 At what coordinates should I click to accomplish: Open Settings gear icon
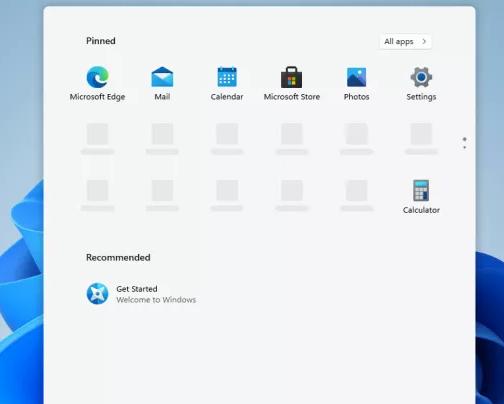(421, 77)
